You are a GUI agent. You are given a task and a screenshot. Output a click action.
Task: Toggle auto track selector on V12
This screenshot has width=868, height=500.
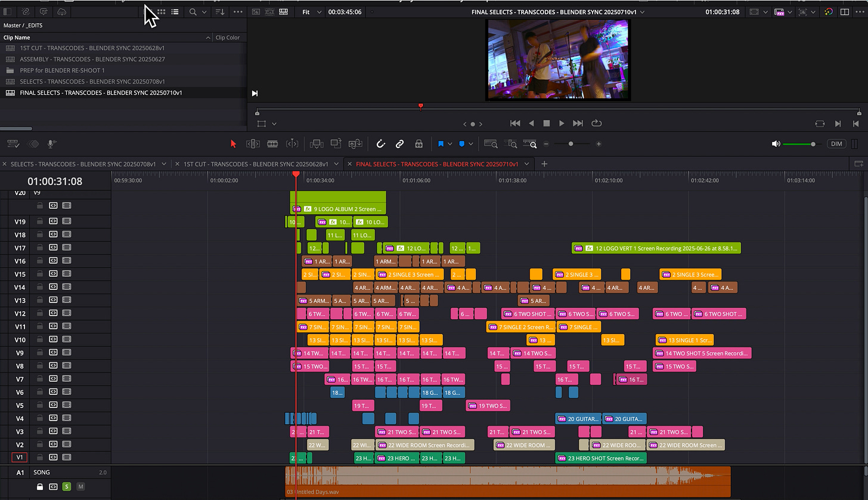point(53,313)
